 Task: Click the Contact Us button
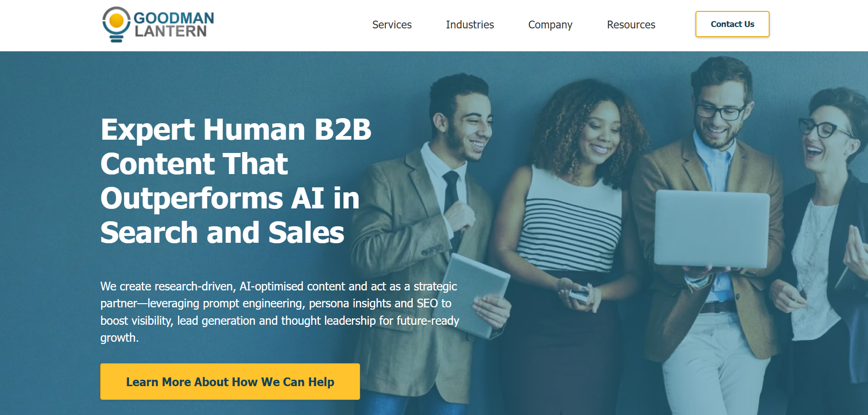[732, 24]
